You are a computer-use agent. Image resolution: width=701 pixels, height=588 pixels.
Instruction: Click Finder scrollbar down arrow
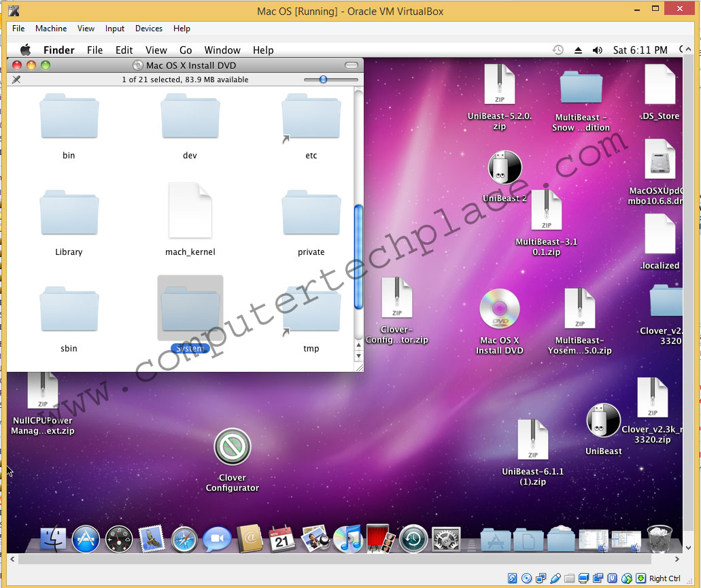tap(358, 356)
